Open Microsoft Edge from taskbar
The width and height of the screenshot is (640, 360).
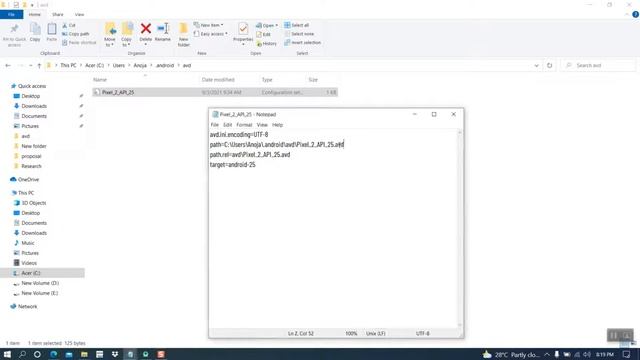click(53, 354)
